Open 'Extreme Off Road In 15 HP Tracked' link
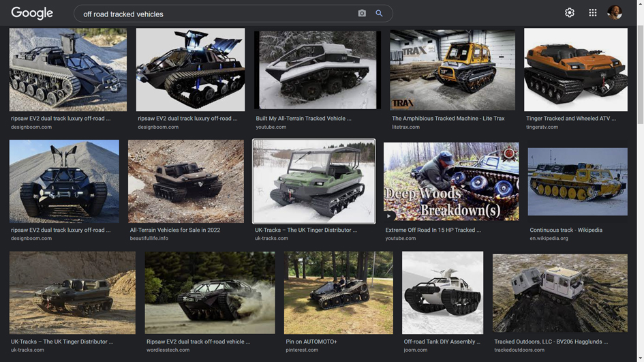This screenshot has width=644, height=362. (433, 230)
